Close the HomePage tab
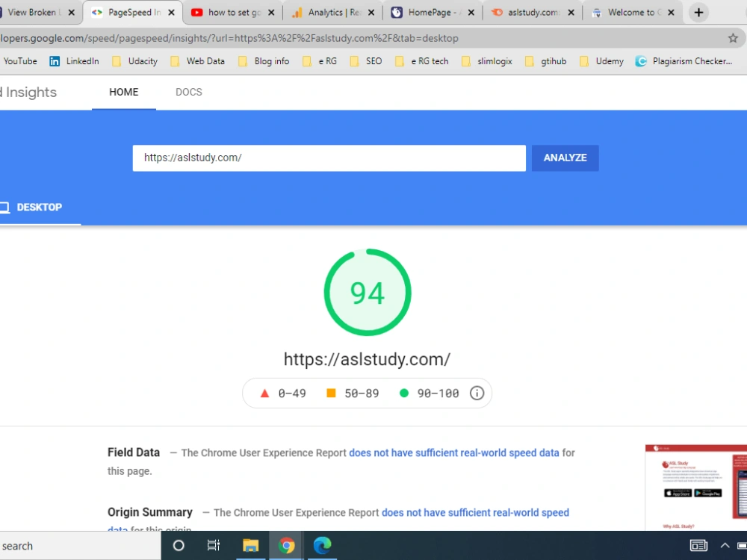Viewport: 747px width, 560px height. pos(471,13)
